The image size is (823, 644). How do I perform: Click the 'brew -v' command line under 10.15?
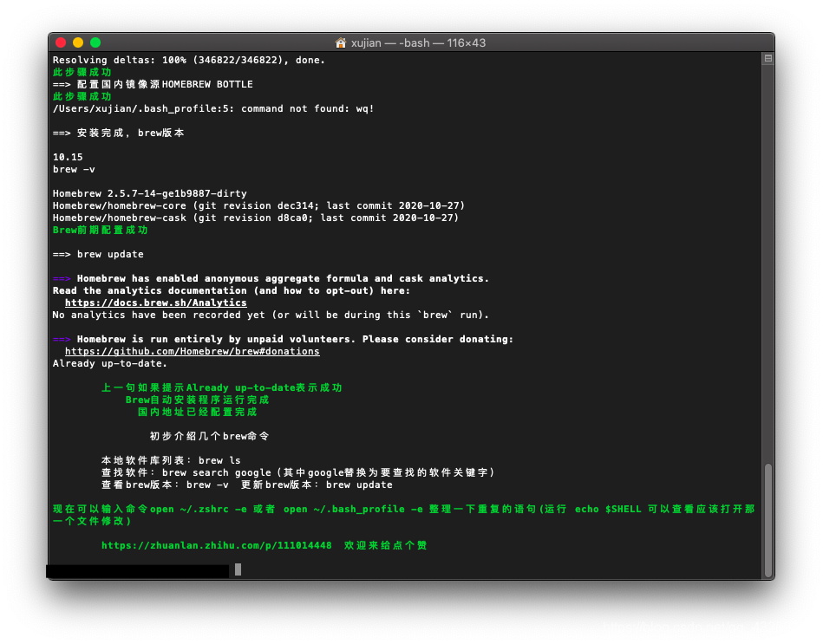click(74, 169)
